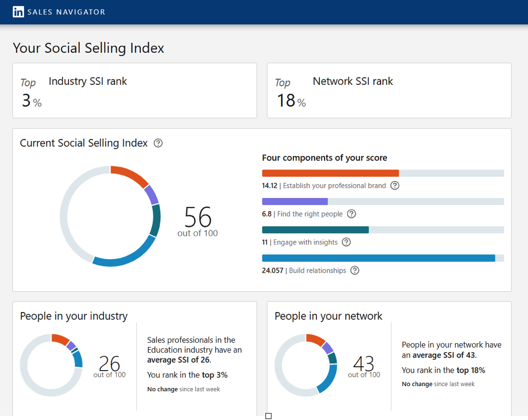This screenshot has width=528, height=420.
Task: Click 'People in your network' heading
Action: [x=328, y=316]
